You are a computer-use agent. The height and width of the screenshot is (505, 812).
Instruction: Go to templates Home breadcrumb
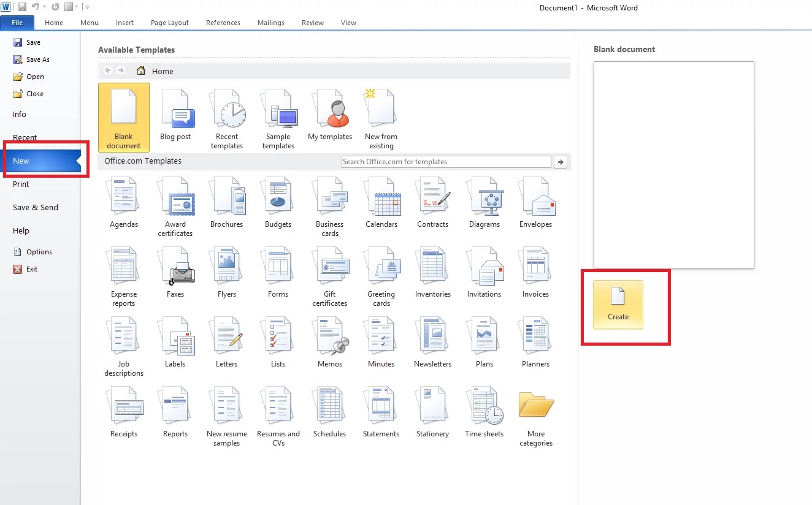[155, 71]
